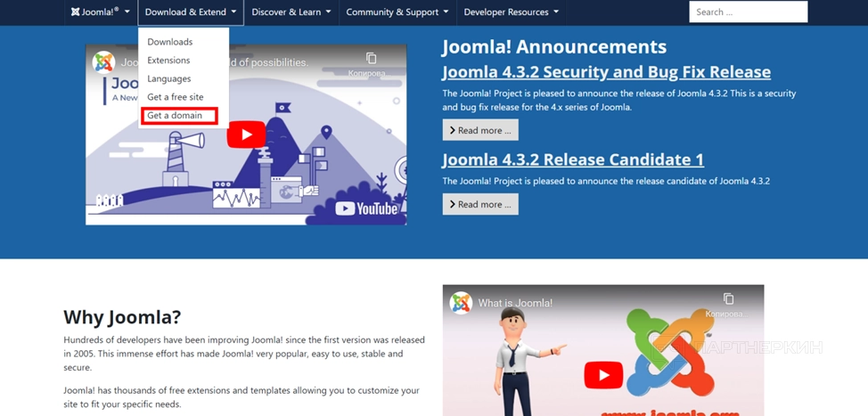Play the first YouTube video
The image size is (868, 416).
pos(246,135)
